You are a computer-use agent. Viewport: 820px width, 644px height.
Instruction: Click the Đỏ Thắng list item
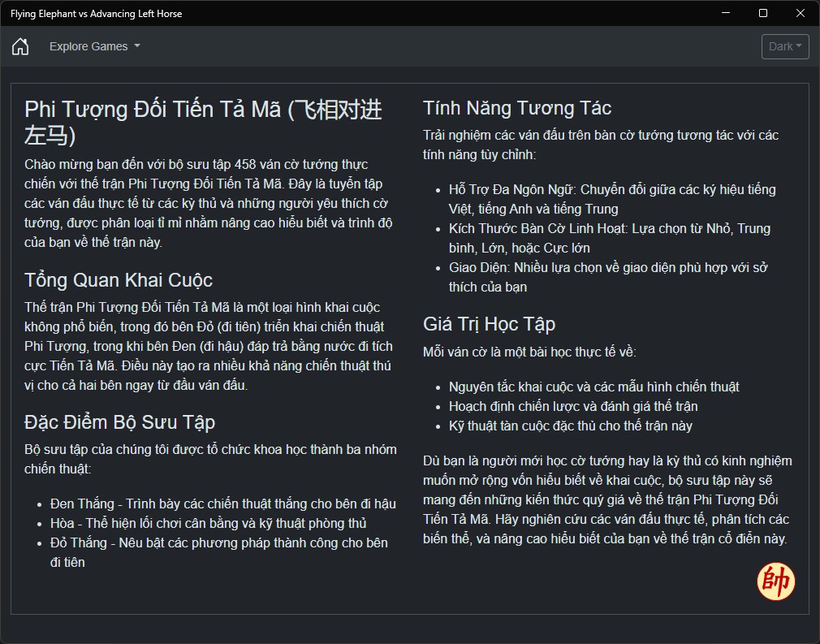click(219, 552)
